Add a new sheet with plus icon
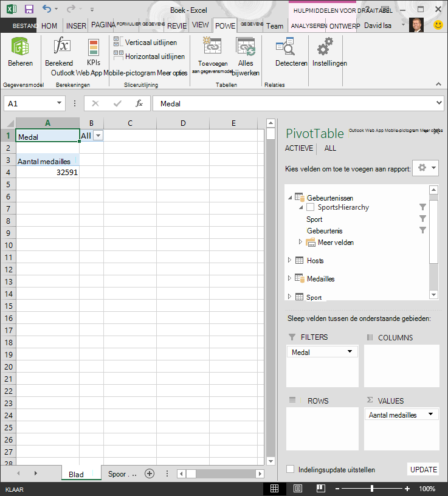The width and height of the screenshot is (448, 496). tap(150, 474)
